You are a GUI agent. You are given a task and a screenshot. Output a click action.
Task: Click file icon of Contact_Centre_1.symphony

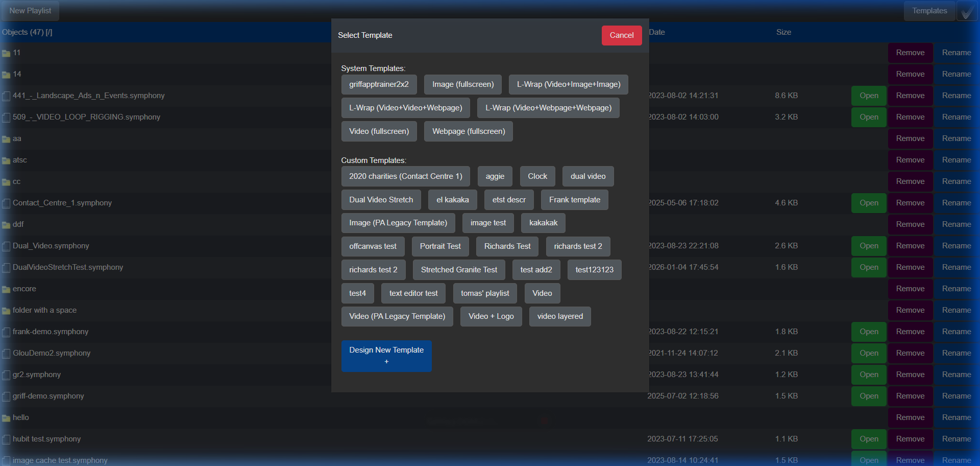(6, 203)
